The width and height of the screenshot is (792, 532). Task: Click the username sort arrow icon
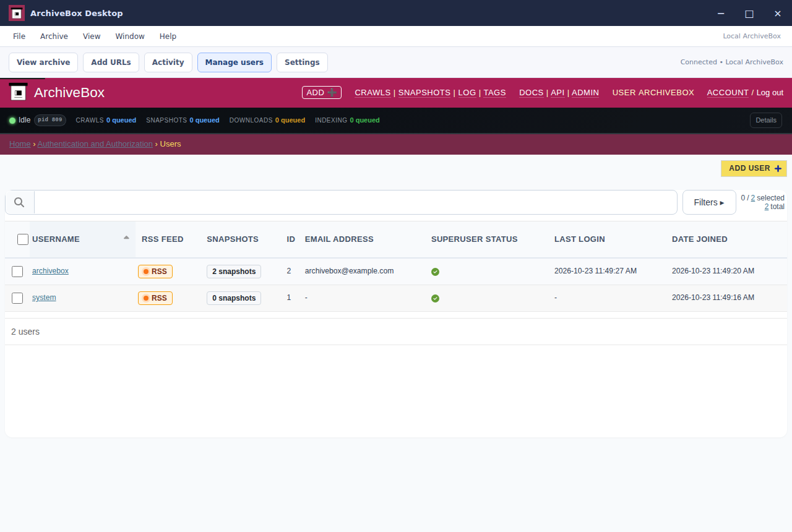(x=126, y=237)
